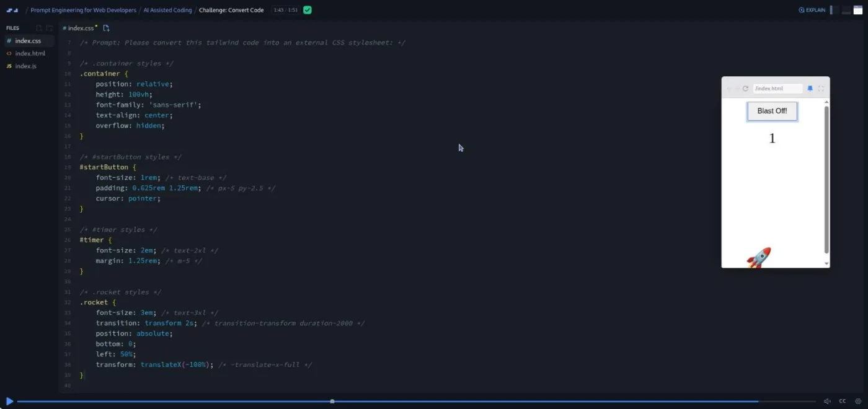
Task: Switch to bottom panel layout icon
Action: pyautogui.click(x=846, y=10)
